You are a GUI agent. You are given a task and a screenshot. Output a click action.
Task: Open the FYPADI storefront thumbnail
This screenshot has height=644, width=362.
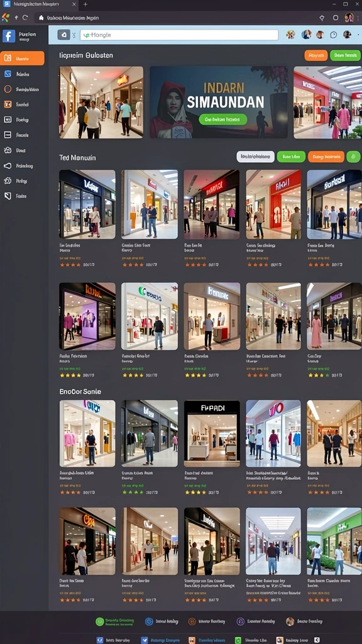point(212,433)
